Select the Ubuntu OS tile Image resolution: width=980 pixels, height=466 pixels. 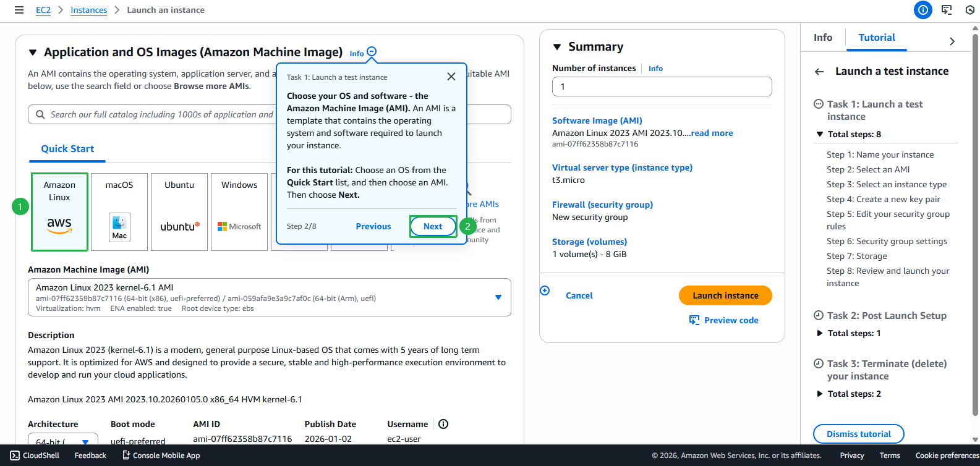point(179,212)
